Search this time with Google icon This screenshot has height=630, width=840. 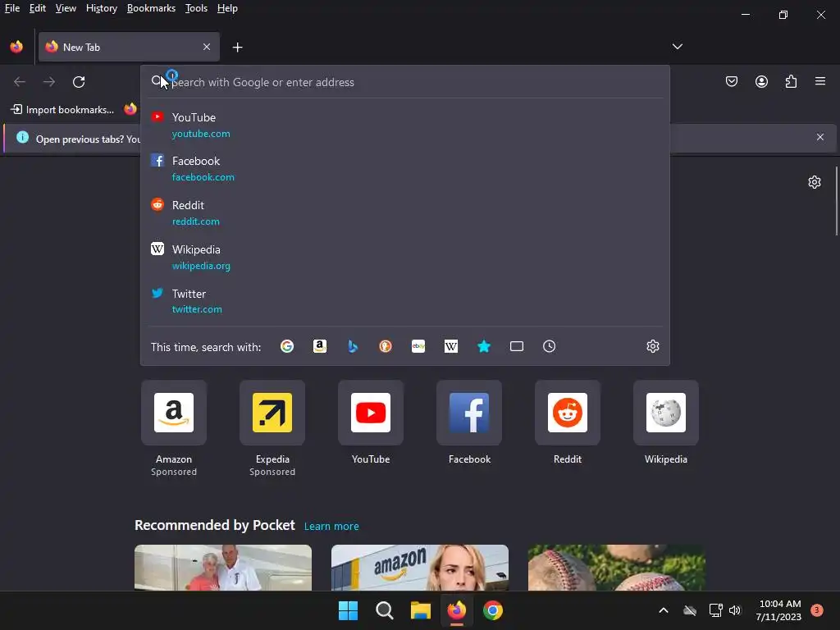tap(287, 347)
